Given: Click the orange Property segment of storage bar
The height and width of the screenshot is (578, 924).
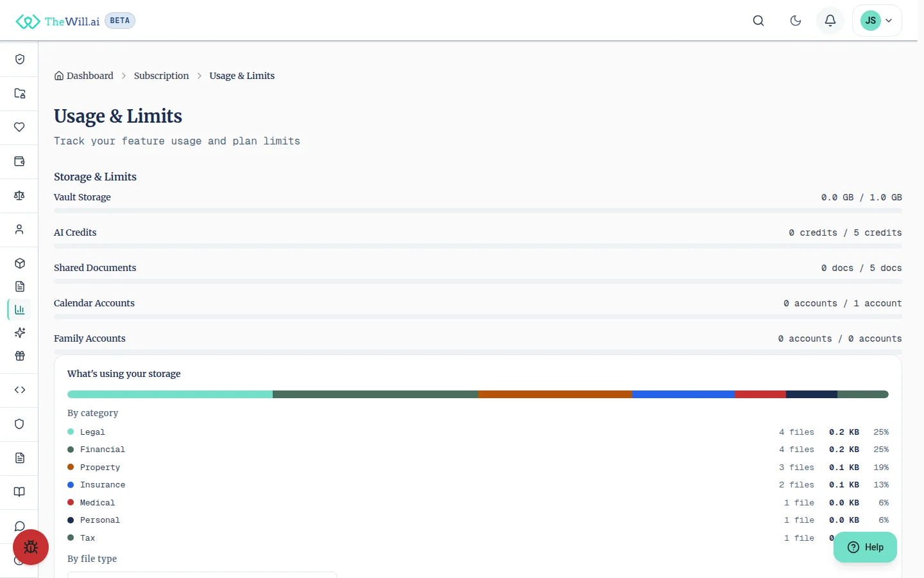Looking at the screenshot, I should coord(555,394).
